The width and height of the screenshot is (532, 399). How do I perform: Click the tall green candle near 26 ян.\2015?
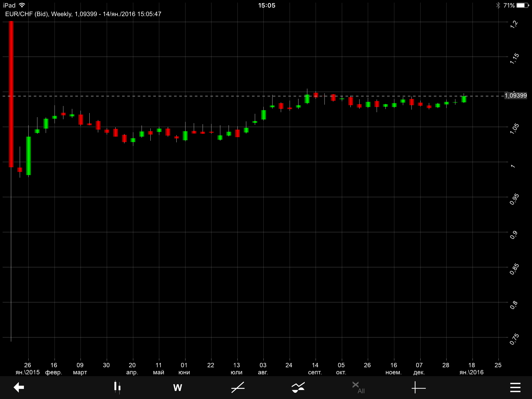(29, 156)
